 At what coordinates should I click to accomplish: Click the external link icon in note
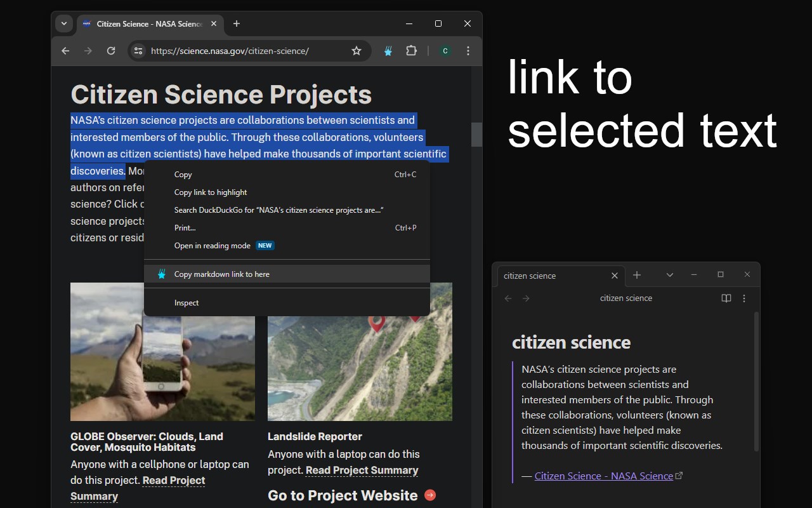click(679, 475)
